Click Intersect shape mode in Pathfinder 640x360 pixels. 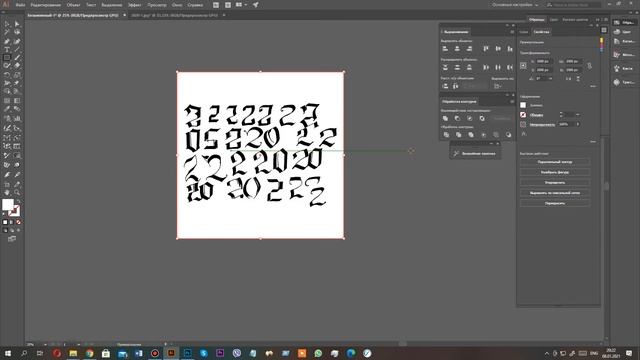pyautogui.click(x=470, y=118)
